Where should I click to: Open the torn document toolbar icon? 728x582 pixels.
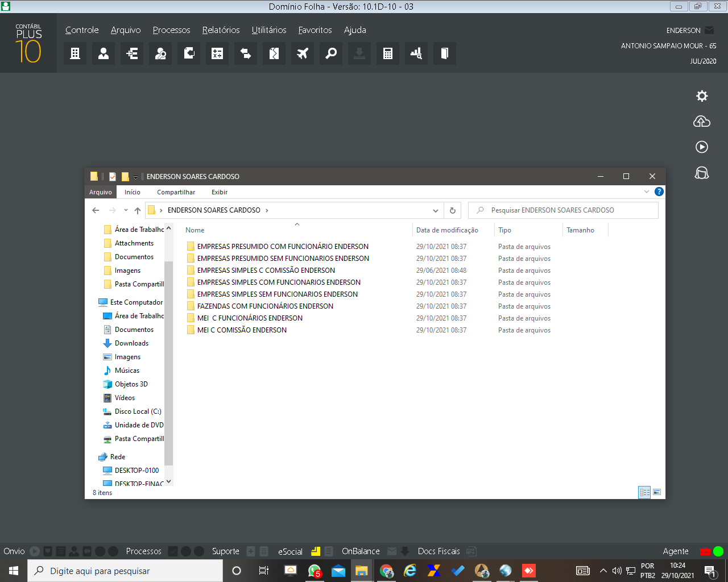click(x=274, y=53)
